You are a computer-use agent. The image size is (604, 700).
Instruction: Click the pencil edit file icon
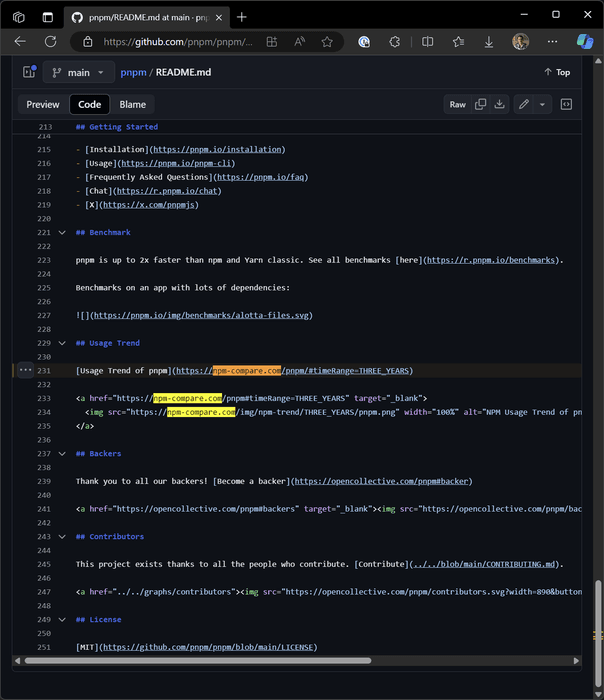click(x=523, y=104)
